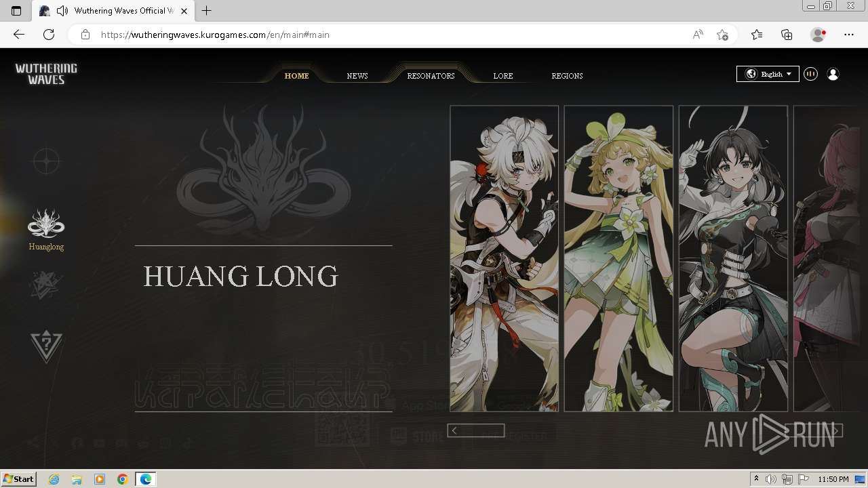Open the NEWS nav item
Image resolution: width=868 pixels, height=488 pixels.
[x=357, y=76]
